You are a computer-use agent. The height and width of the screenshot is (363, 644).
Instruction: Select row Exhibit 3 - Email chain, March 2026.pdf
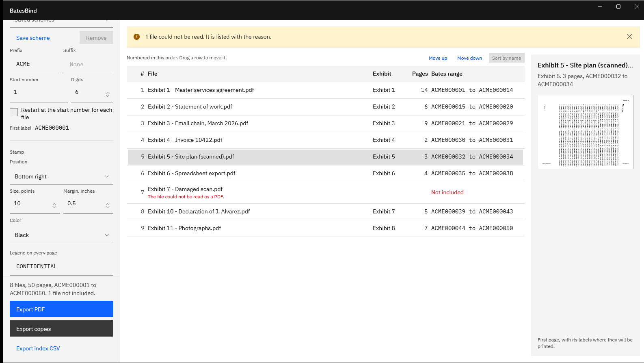tap(326, 124)
